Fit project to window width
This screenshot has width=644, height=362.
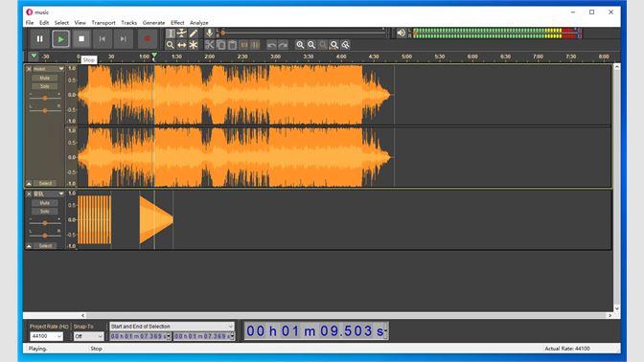point(334,45)
